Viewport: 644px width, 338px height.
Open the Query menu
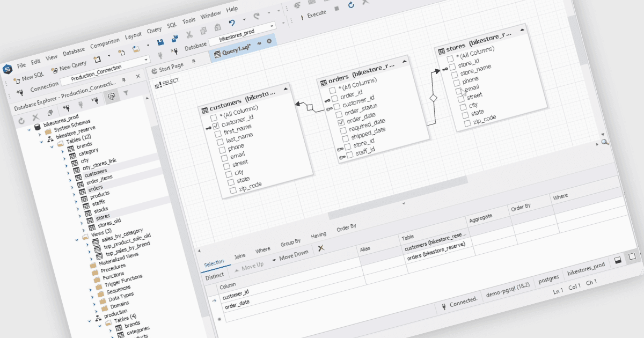[x=155, y=31]
